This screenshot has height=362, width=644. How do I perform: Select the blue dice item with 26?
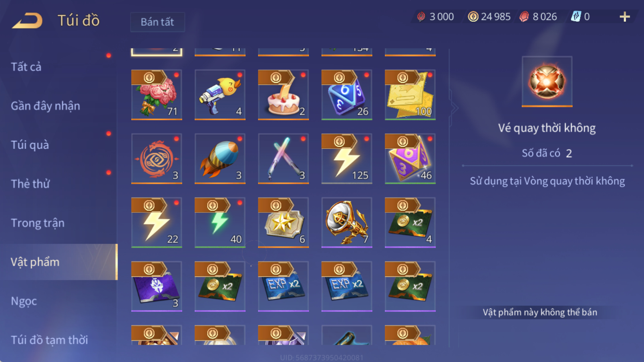[347, 95]
